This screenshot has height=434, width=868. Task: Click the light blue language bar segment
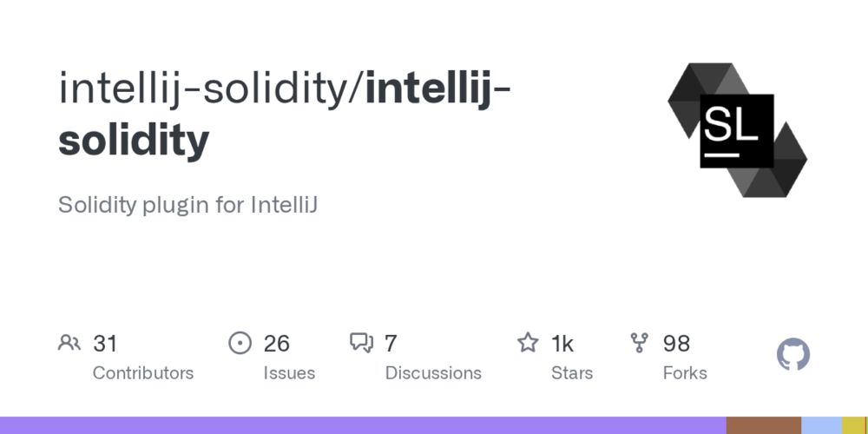(822, 425)
